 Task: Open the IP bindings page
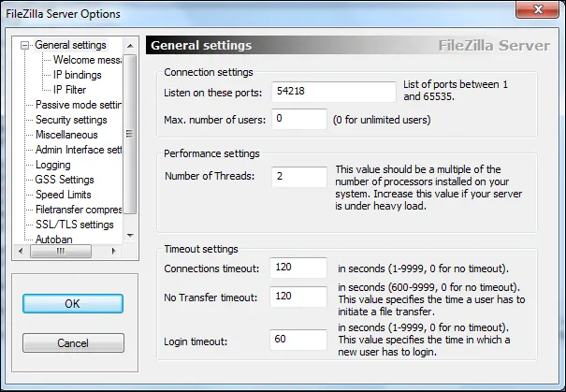tap(78, 75)
